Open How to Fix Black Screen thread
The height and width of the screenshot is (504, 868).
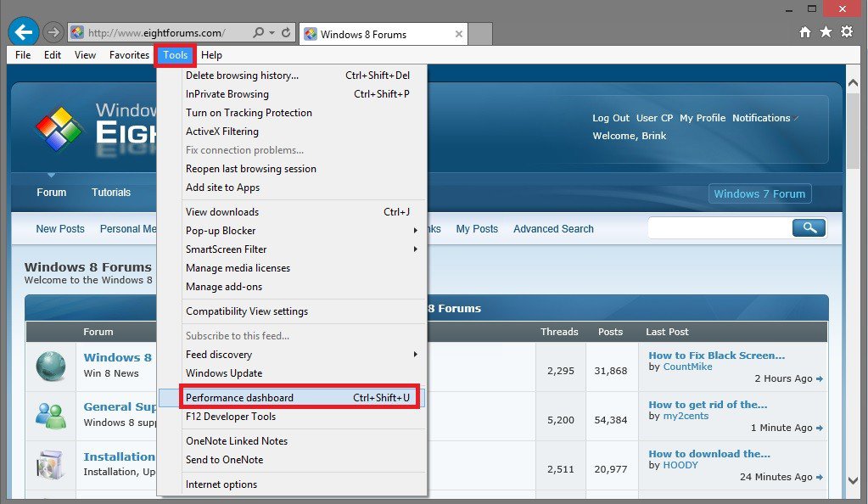coord(716,356)
